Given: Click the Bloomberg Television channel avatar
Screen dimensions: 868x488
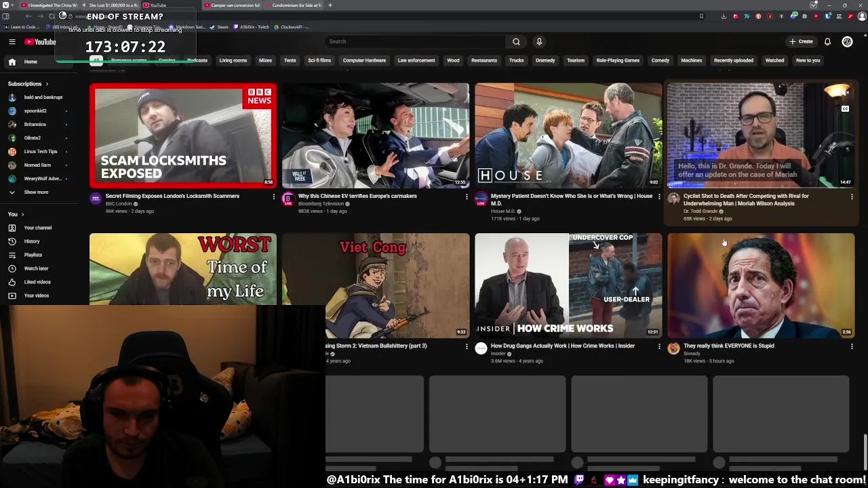Looking at the screenshot, I should pos(288,199).
